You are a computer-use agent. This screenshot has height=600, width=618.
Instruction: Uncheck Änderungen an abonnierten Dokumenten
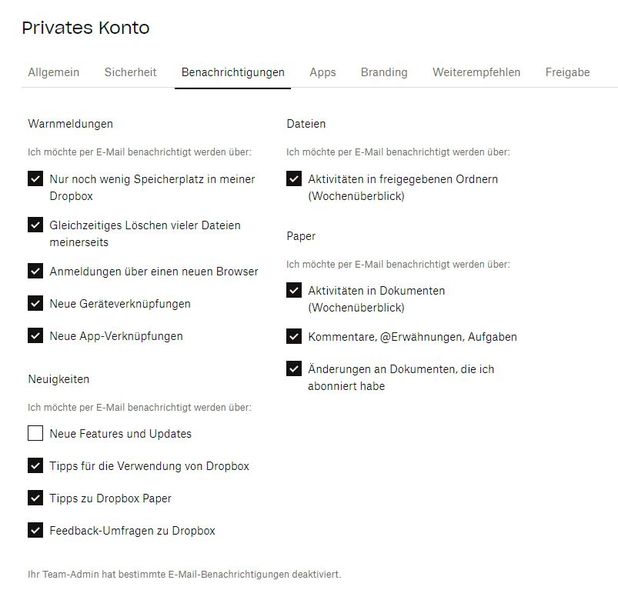294,369
